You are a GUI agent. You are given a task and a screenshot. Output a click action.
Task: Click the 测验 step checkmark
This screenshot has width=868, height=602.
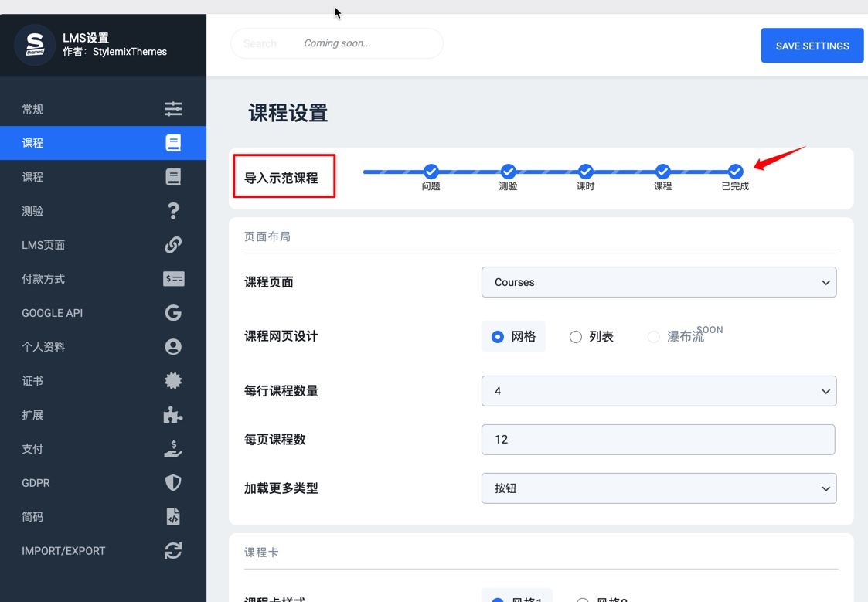pos(508,172)
